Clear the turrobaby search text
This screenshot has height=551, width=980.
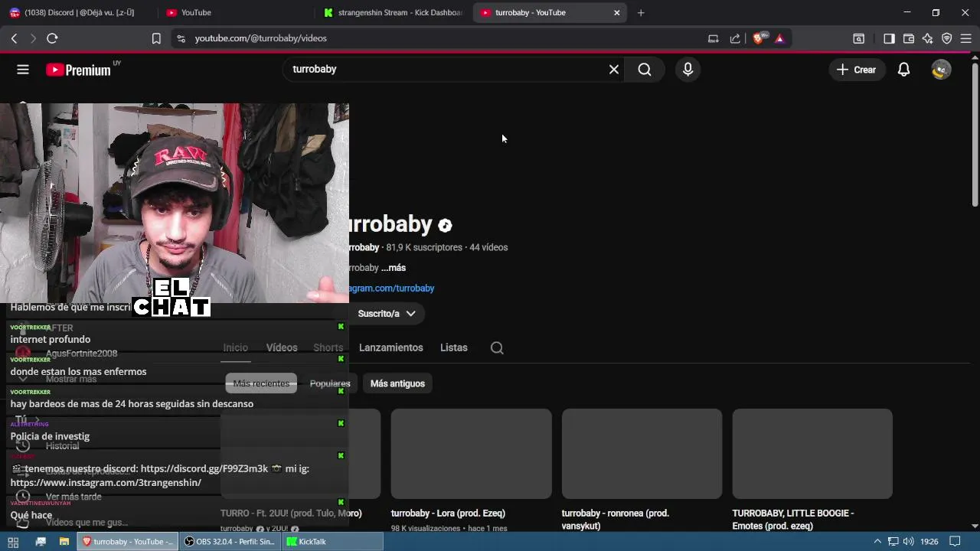click(614, 70)
